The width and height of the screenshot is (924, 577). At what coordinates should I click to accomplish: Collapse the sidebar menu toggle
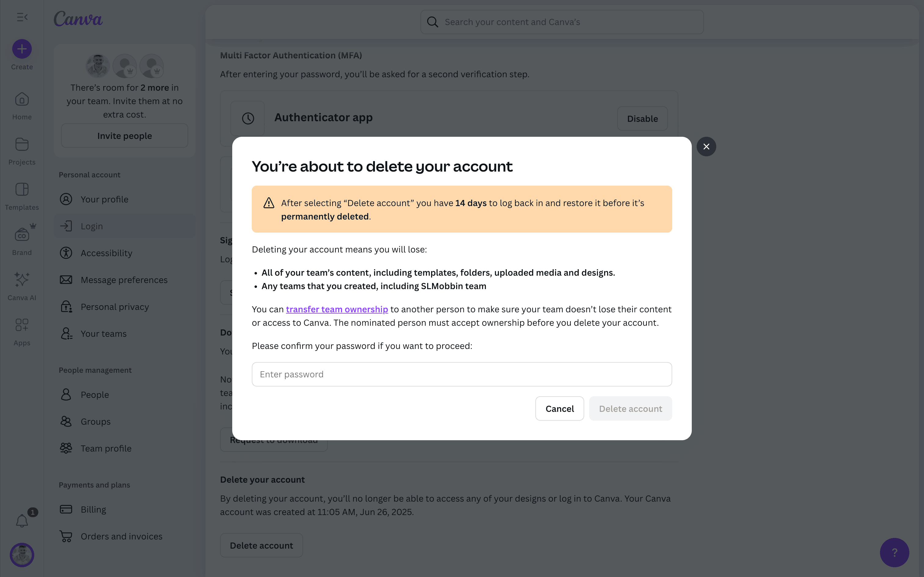tap(22, 17)
